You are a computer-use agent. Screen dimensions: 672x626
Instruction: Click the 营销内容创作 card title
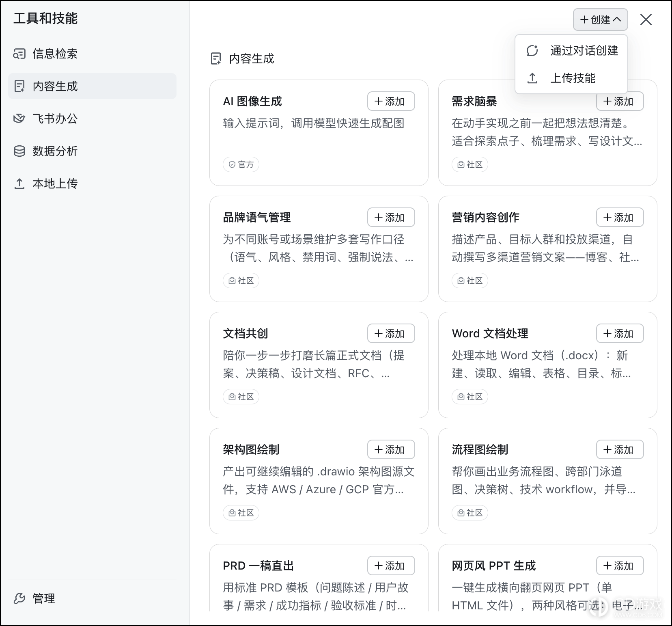[486, 217]
